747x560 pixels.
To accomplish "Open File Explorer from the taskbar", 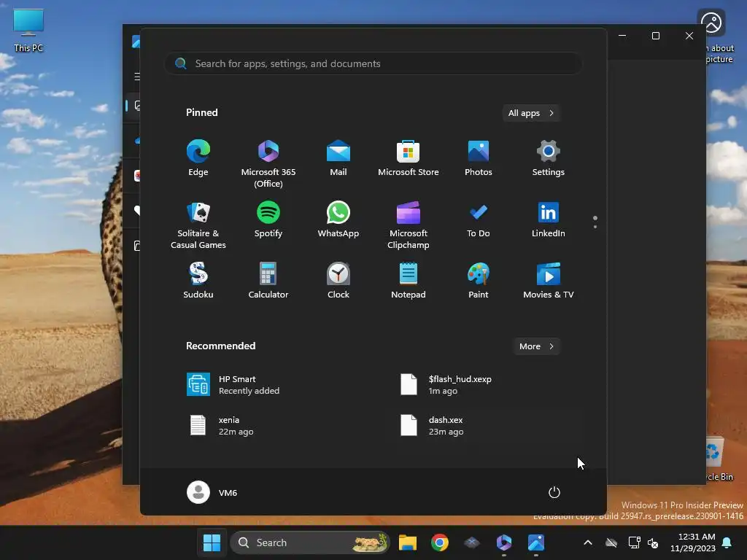I will [x=408, y=542].
